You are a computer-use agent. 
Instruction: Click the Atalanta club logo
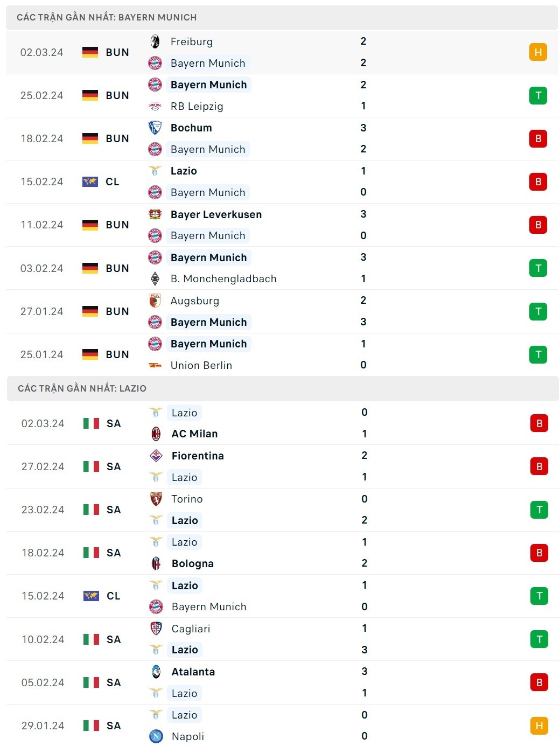[x=156, y=672]
